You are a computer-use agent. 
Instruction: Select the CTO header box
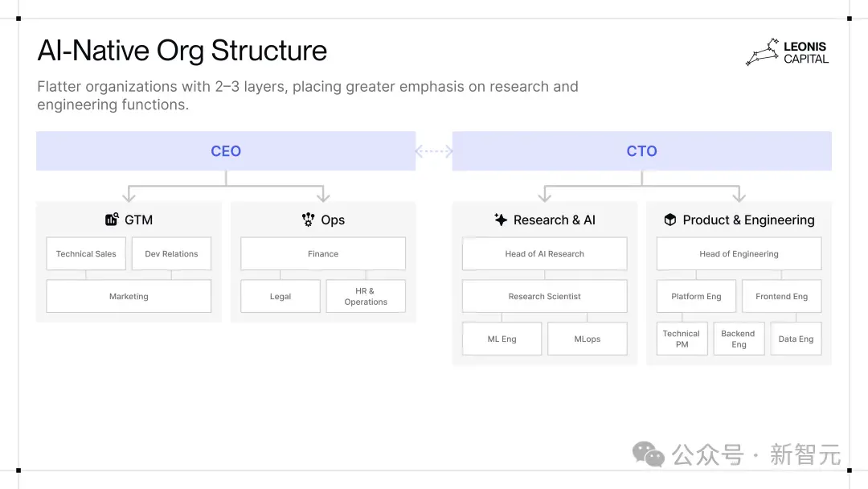[641, 150]
